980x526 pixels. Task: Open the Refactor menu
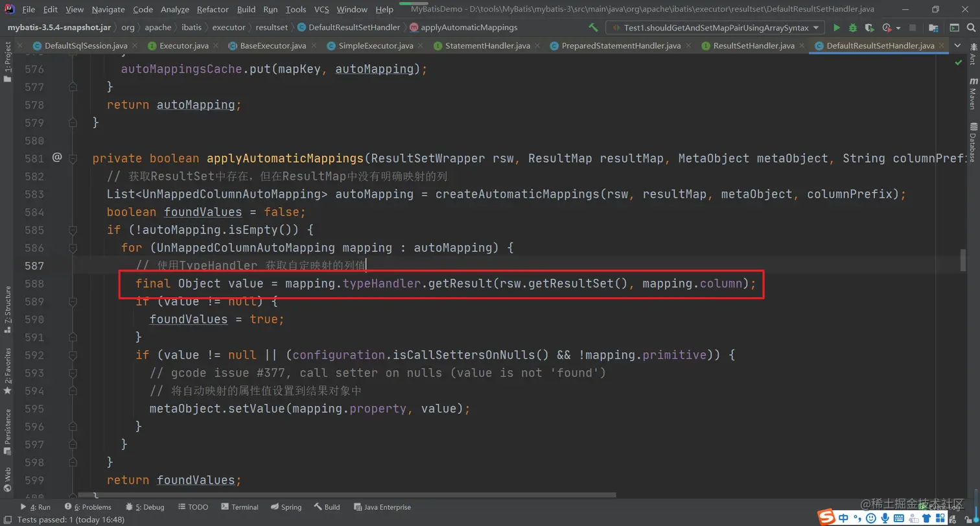click(x=213, y=10)
